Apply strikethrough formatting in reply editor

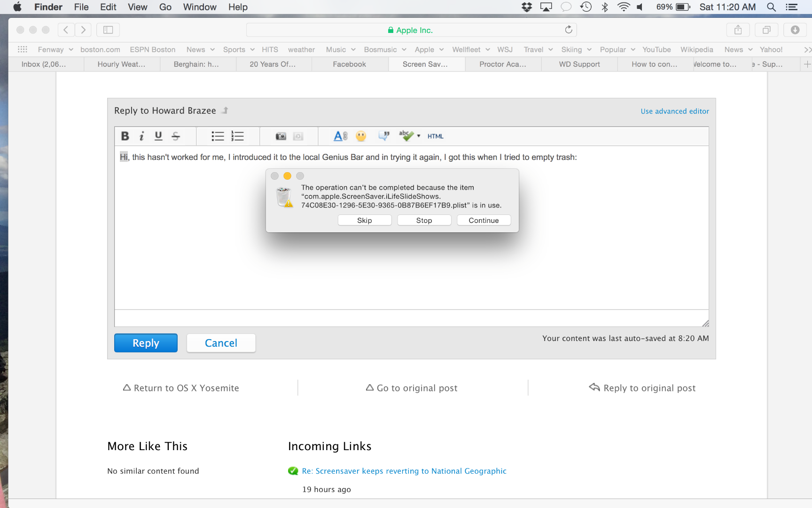click(176, 136)
